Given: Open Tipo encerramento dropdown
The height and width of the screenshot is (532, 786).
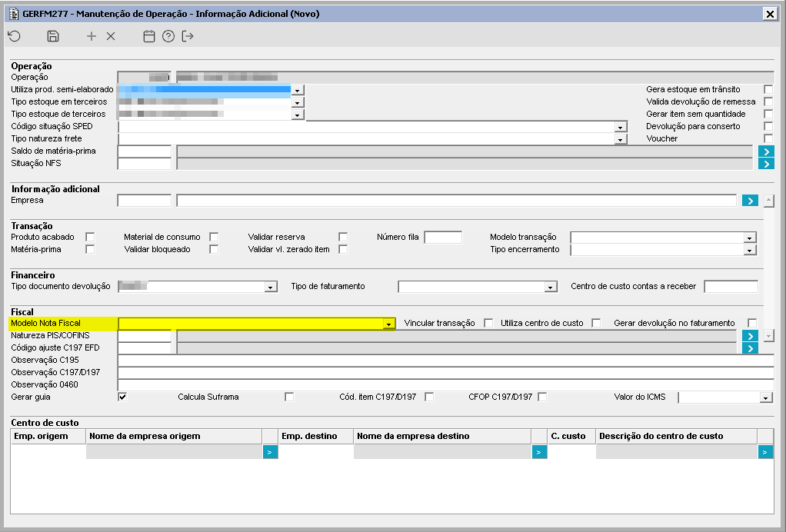Looking at the screenshot, I should pos(749,250).
